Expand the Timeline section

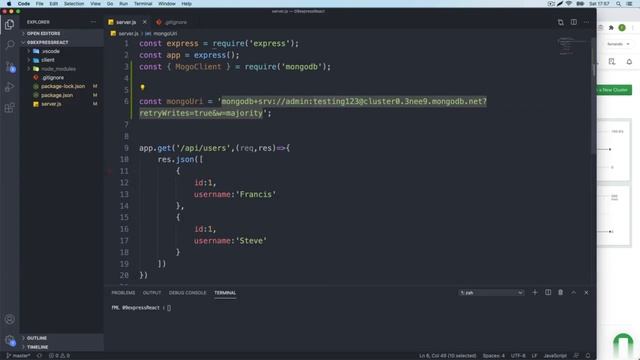point(62,347)
